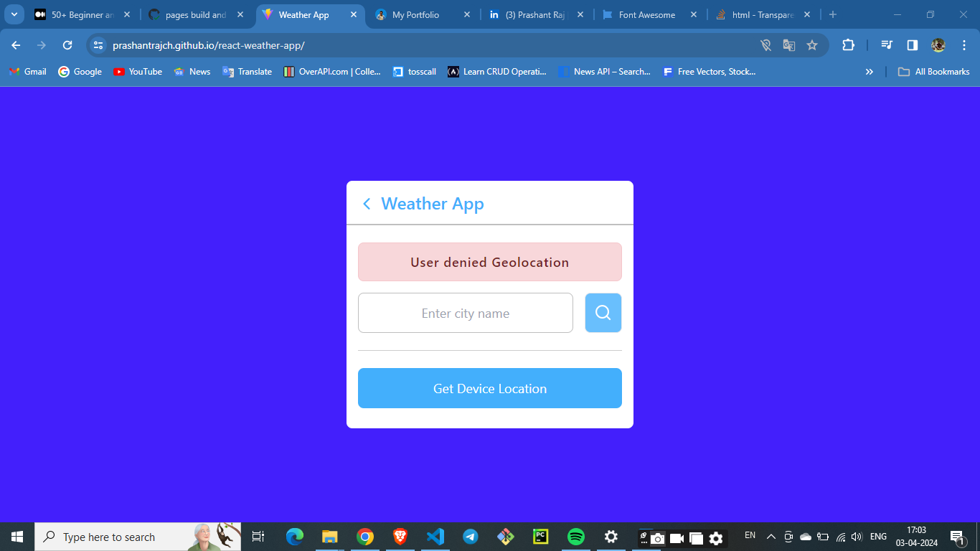Open the YouTube bookmark
Screen dimensions: 980x551
[x=138, y=72]
